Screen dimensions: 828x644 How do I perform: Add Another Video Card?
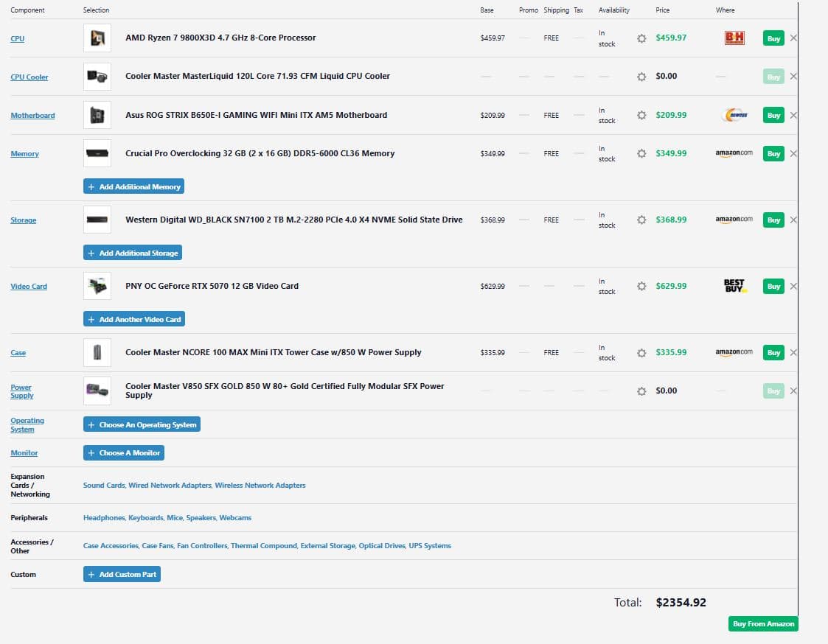tap(134, 319)
